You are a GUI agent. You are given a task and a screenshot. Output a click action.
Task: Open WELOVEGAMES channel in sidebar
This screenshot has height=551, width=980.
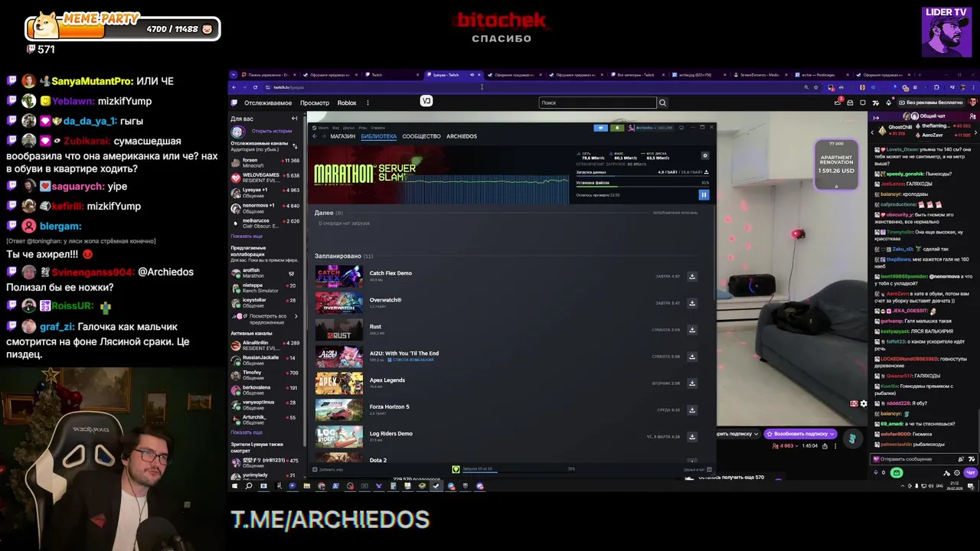tap(266, 178)
